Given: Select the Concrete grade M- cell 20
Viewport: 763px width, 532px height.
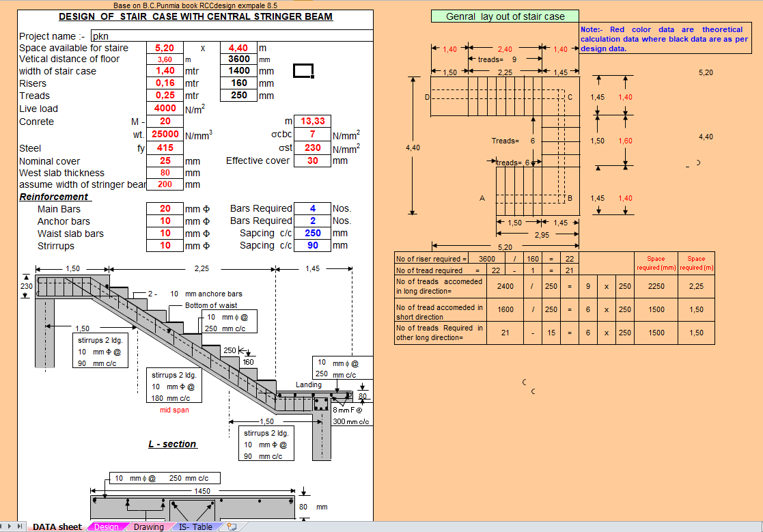Looking at the screenshot, I should 165,121.
